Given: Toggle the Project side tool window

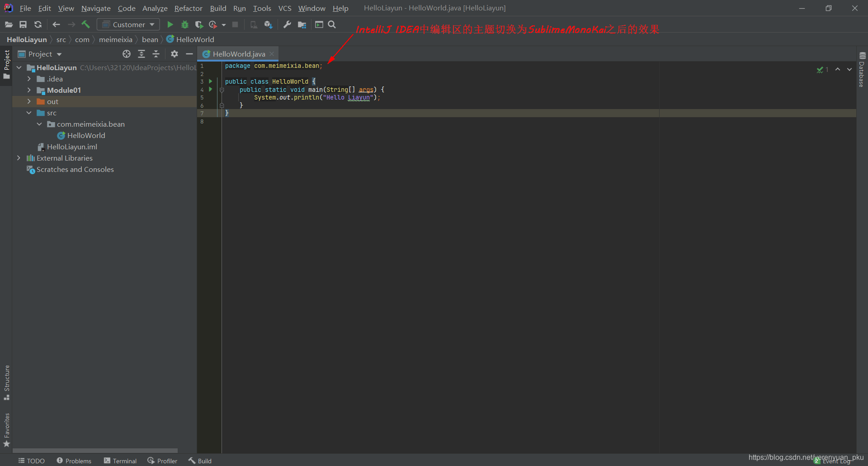Looking at the screenshot, I should [x=6, y=65].
